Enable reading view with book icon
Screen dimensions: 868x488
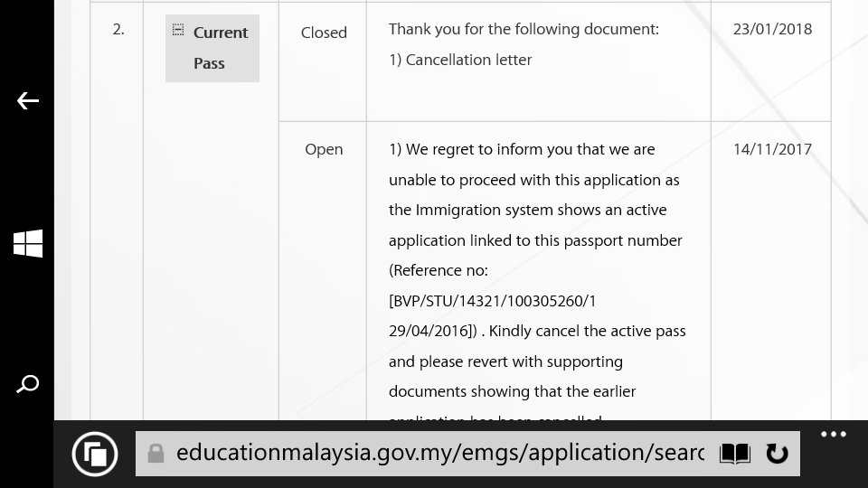coord(734,454)
